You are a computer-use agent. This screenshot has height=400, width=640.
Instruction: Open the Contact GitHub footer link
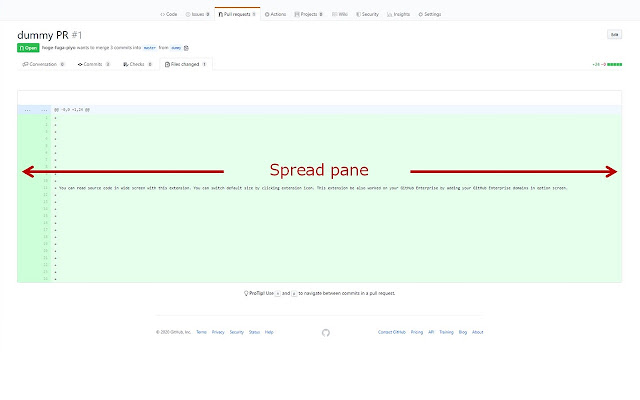click(x=392, y=332)
